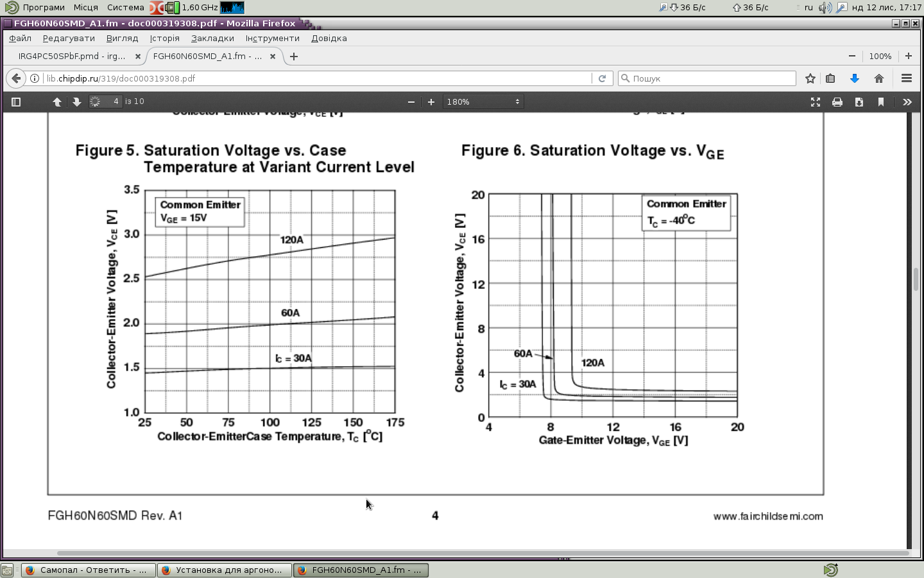Screen dimensions: 924x578
Task: Zoom in on the PDF document
Action: tap(431, 102)
